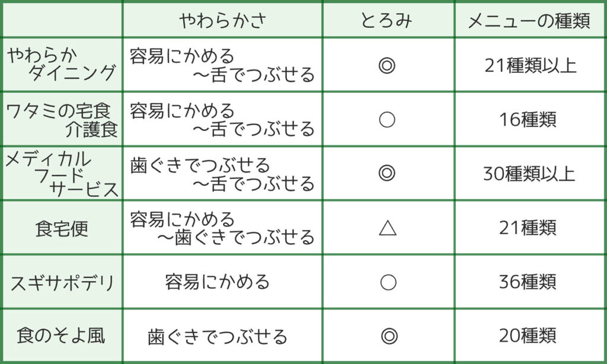Select the とろみ column header
Image resolution: width=607 pixels, height=364 pixels.
click(x=387, y=20)
